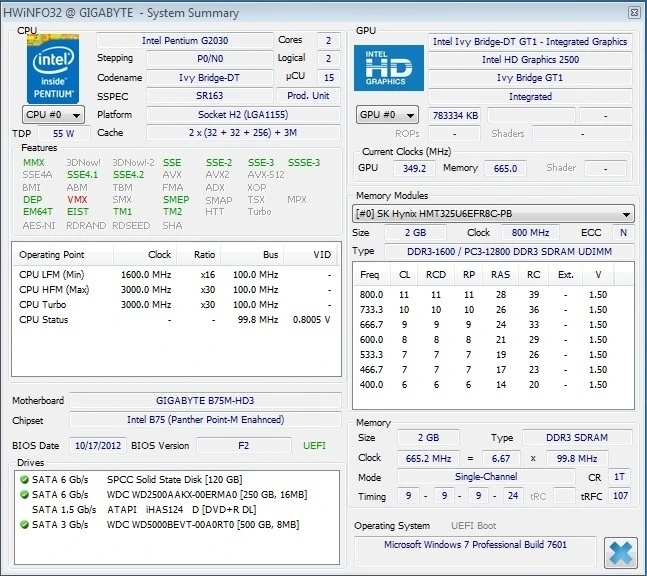Click the VID column header
The height and width of the screenshot is (576, 647).
coord(311,255)
